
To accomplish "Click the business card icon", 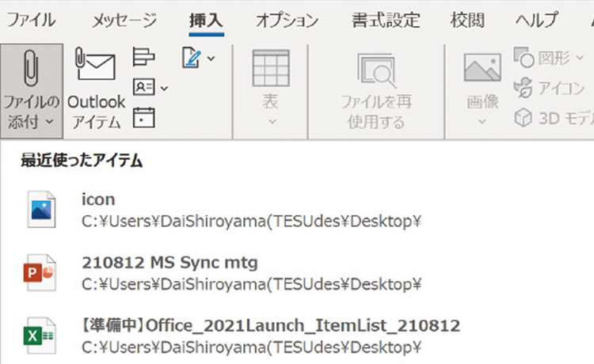I will [x=143, y=88].
